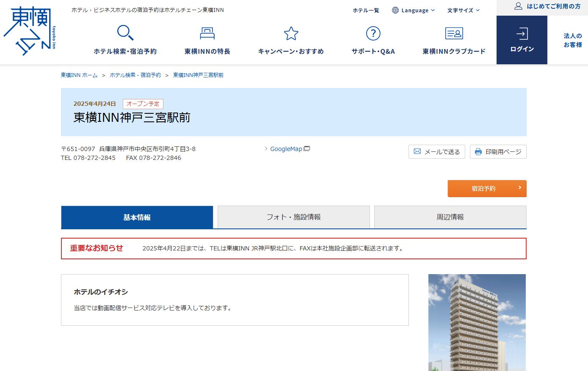Click the external window icon next to GoogleMap

tap(307, 148)
